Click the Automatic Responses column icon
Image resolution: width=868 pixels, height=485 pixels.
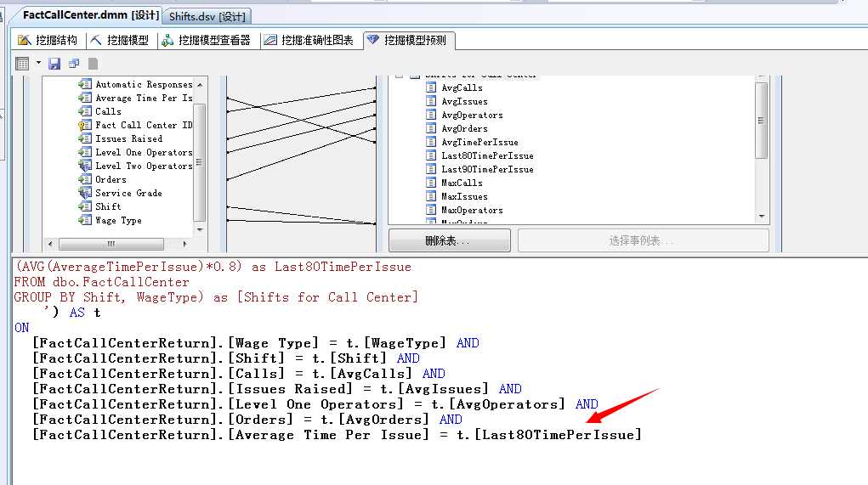[85, 84]
